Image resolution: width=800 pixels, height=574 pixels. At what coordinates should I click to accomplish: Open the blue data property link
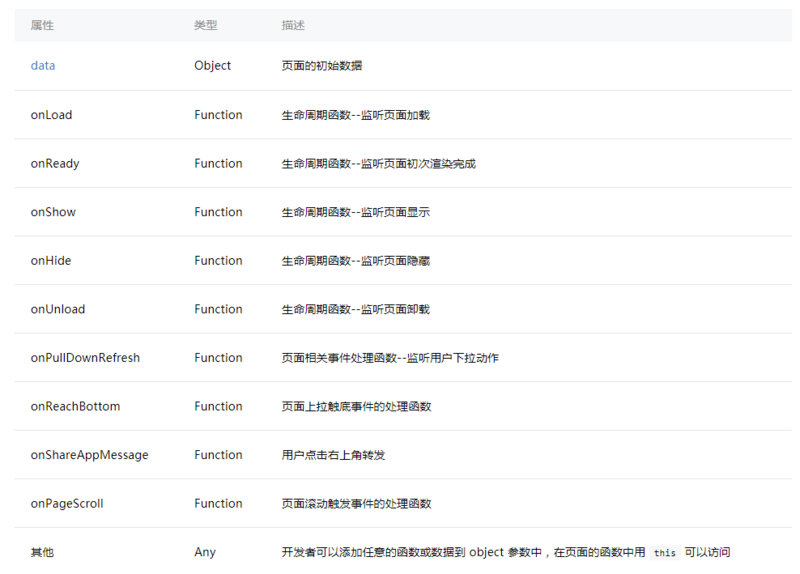[43, 66]
